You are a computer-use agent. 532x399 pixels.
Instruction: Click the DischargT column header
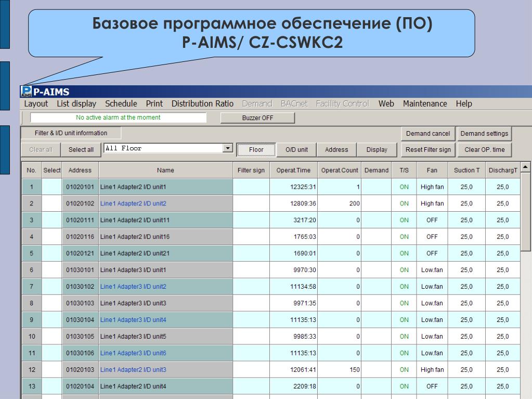click(503, 170)
